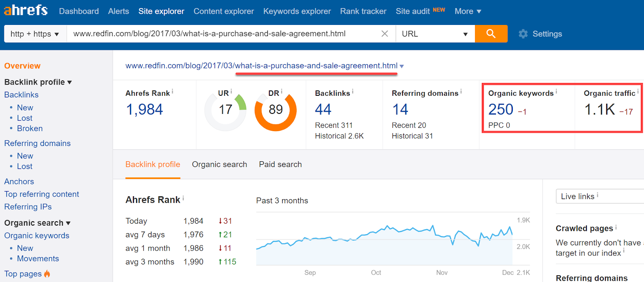Switch to the Organic search tab
Screen dimensions: 644x282
219,165
